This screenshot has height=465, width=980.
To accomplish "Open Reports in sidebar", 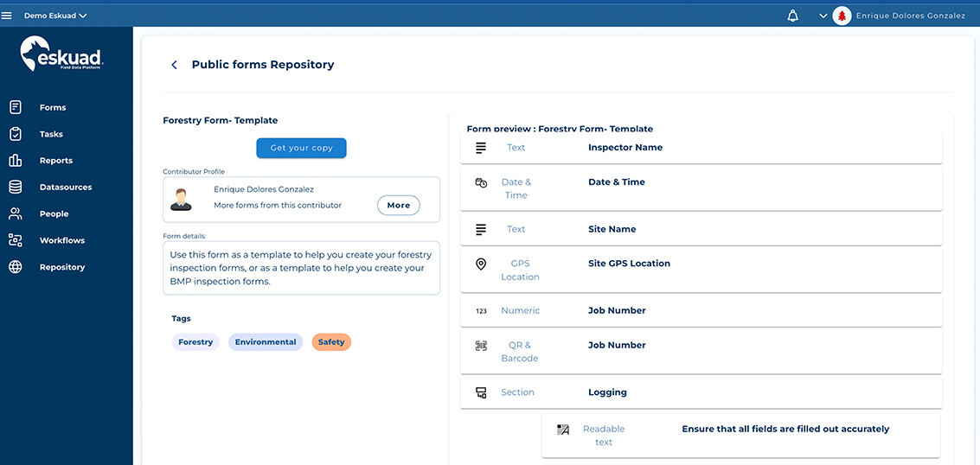I will [56, 161].
